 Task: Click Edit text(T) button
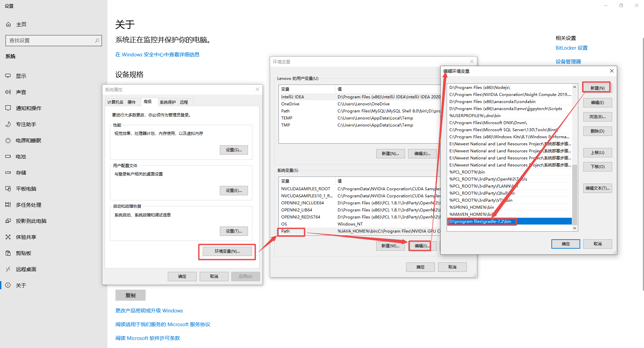coord(597,188)
